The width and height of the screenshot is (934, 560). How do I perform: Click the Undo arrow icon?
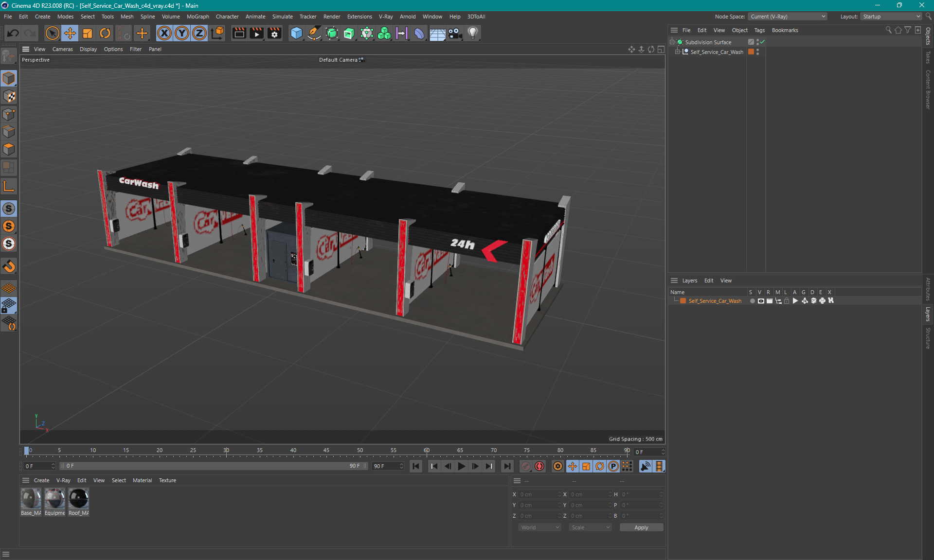(13, 33)
